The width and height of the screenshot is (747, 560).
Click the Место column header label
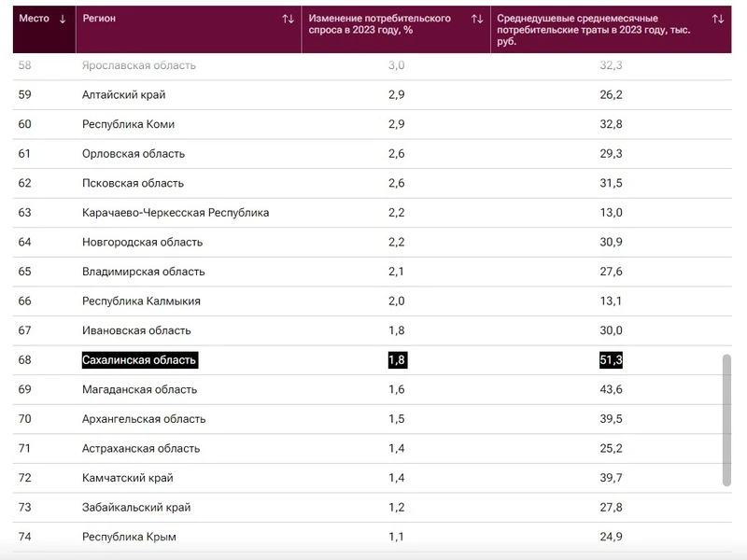coord(35,19)
